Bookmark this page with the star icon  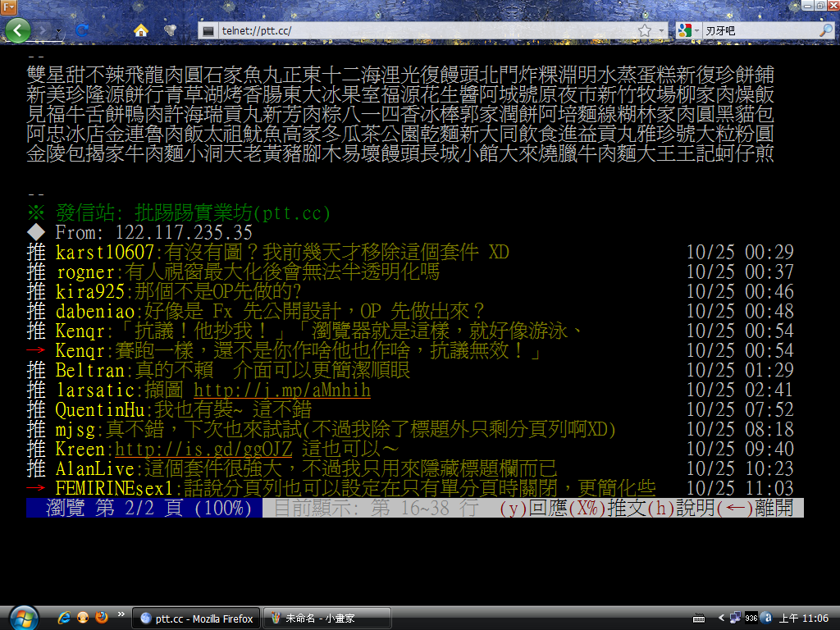645,31
